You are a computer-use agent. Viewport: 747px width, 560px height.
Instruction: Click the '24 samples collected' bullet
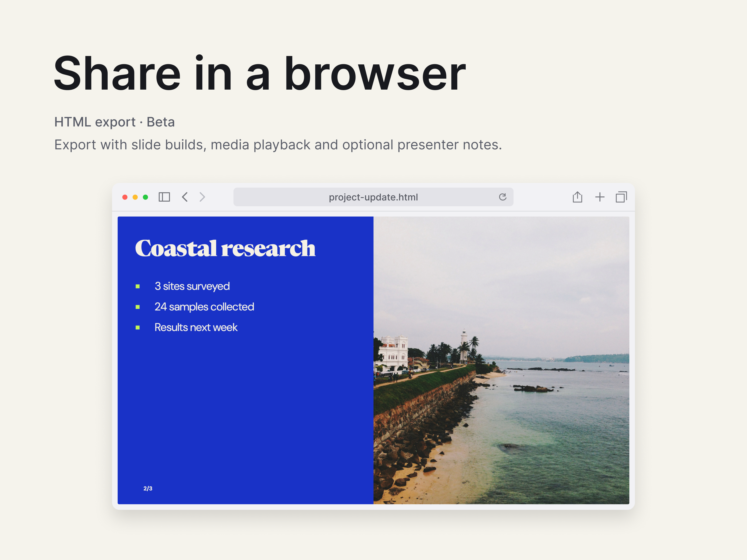(204, 307)
